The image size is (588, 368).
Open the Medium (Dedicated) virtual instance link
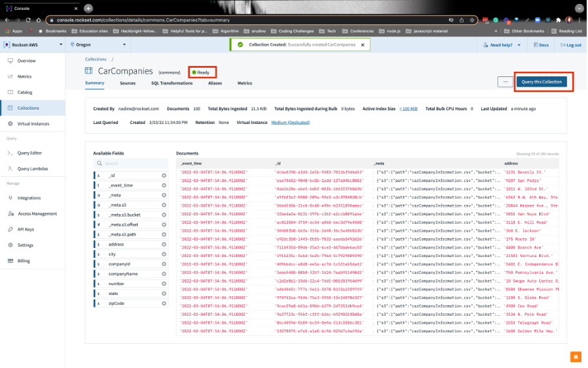click(x=290, y=123)
